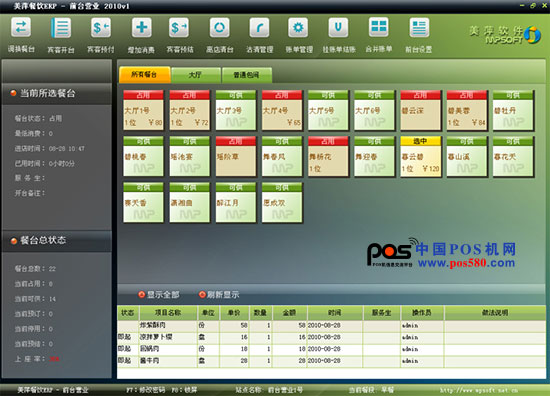Select the occupied 大厅1号 table tile
This screenshot has width=550, height=396.
point(143,110)
